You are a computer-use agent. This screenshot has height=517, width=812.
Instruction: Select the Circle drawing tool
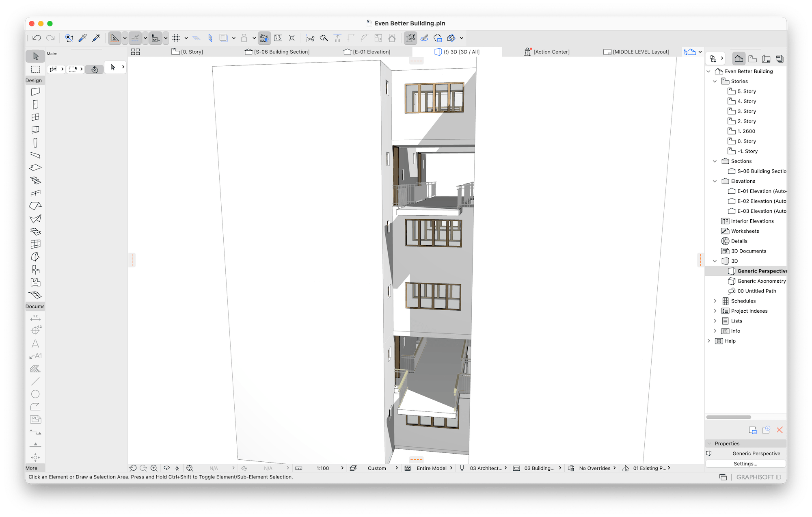(x=35, y=394)
